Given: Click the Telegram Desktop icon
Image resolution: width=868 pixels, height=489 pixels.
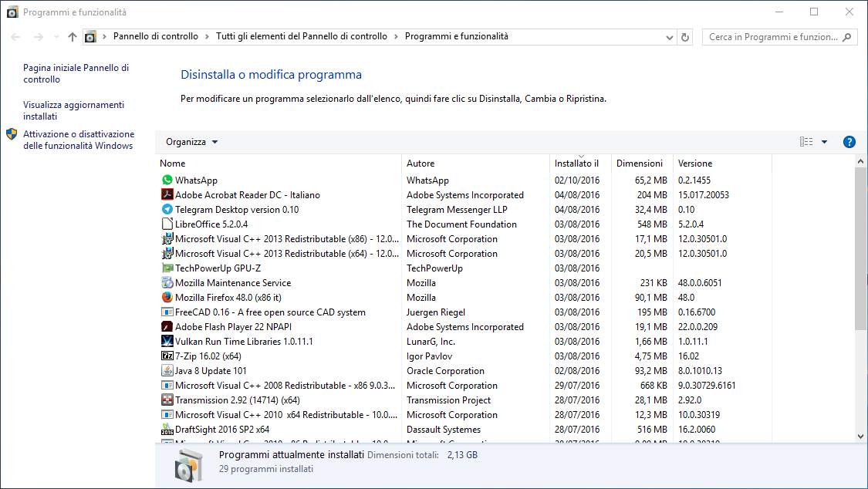Looking at the screenshot, I should [x=167, y=209].
